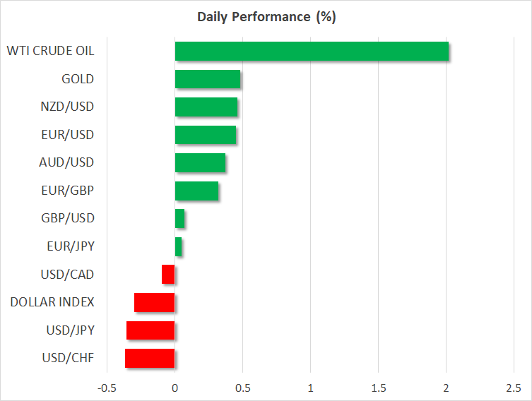
Task: Click the -0.5 axis tick label
Action: click(106, 388)
